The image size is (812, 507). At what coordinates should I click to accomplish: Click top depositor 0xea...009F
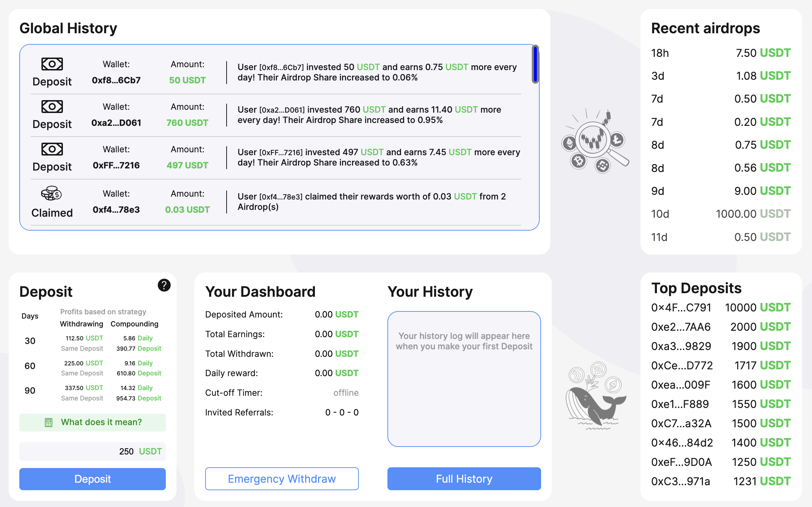[680, 385]
